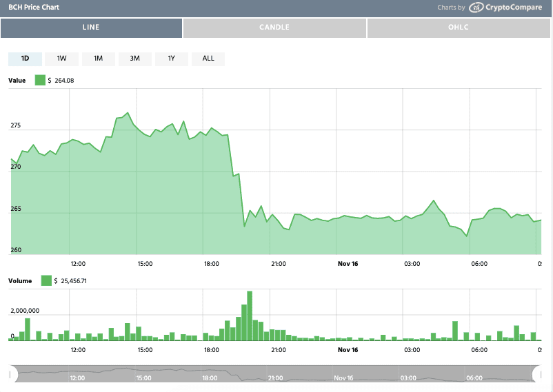Click the left handle of range navigator

tap(11, 375)
